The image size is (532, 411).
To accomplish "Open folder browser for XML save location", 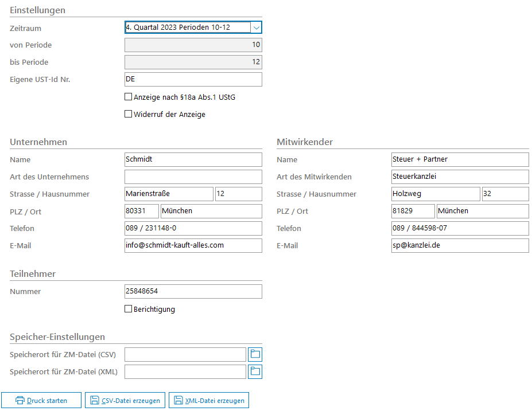I will (x=255, y=371).
